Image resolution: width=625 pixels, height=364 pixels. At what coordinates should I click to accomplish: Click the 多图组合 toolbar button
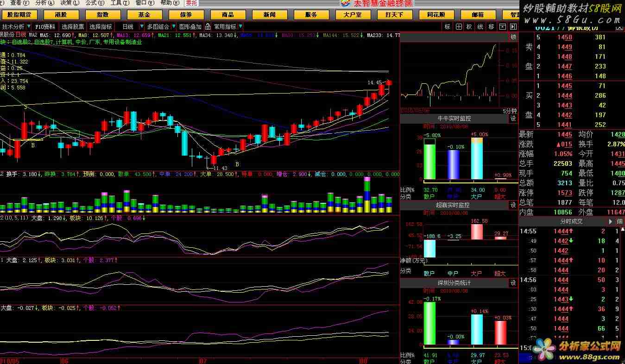pyautogui.click(x=158, y=27)
